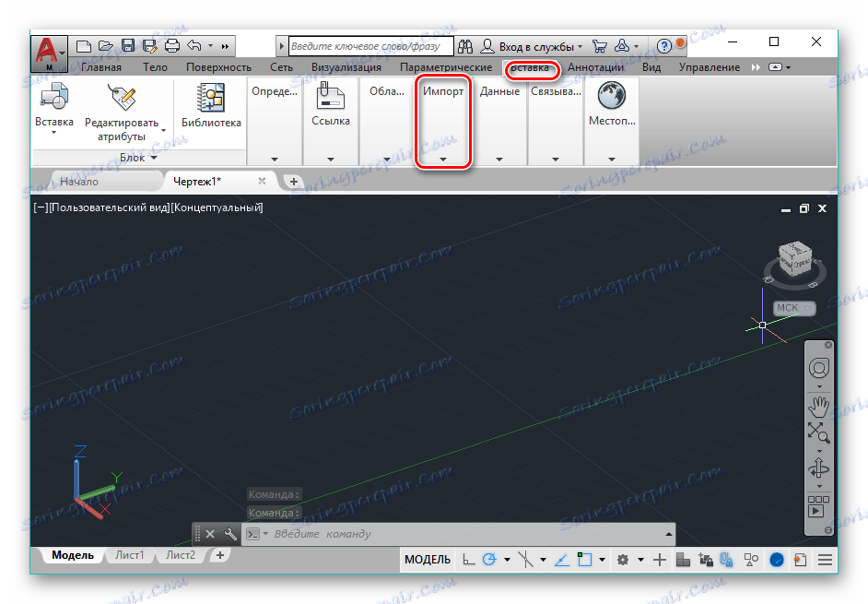This screenshot has height=604, width=868.
Task: Select the Параметрические ribbon tab
Action: point(446,67)
